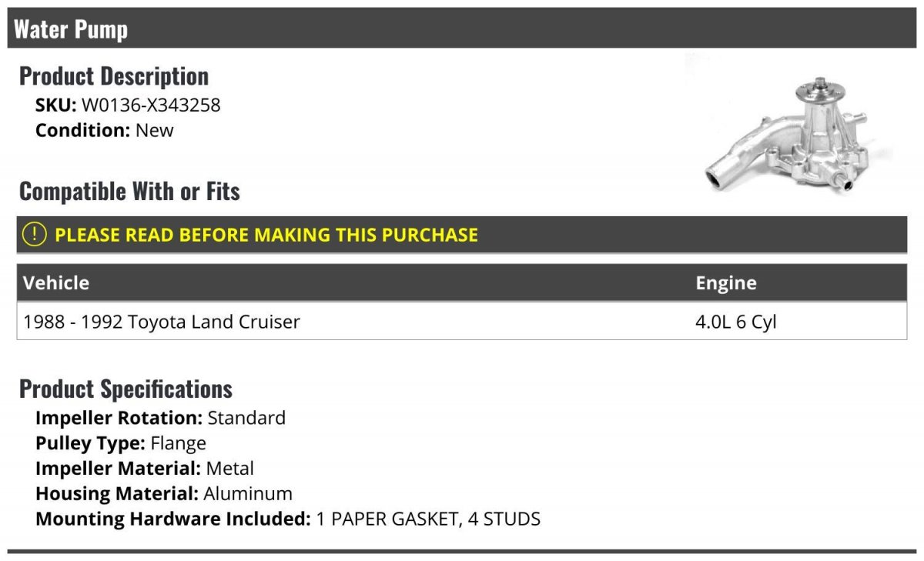924x561 pixels.
Task: Click the Impeller Rotation: Standard line
Action: [x=160, y=418]
